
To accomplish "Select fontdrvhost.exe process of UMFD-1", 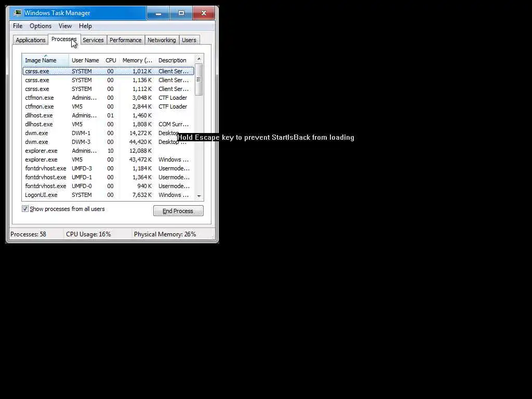I will (108, 177).
